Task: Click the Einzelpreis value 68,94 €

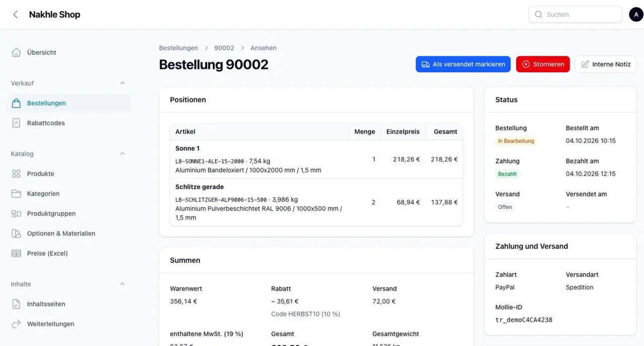Action: click(x=408, y=202)
